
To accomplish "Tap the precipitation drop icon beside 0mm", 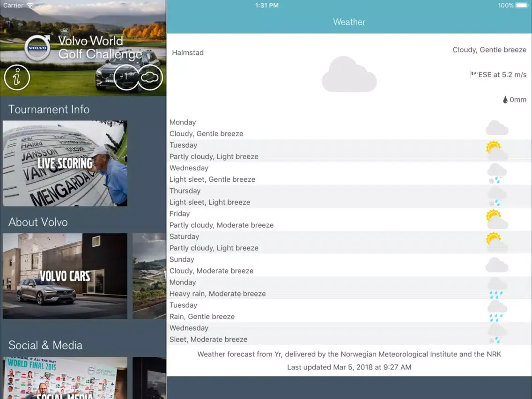I will (x=505, y=100).
